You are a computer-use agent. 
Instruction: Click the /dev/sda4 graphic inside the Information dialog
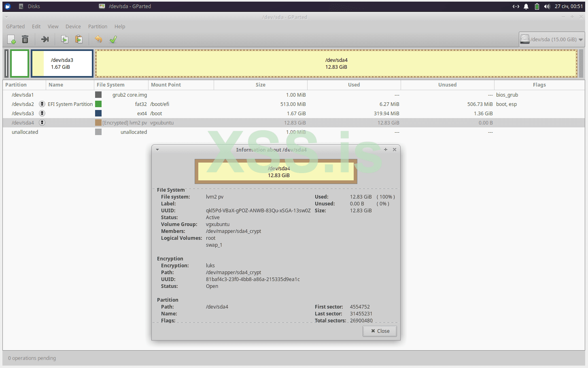click(276, 171)
